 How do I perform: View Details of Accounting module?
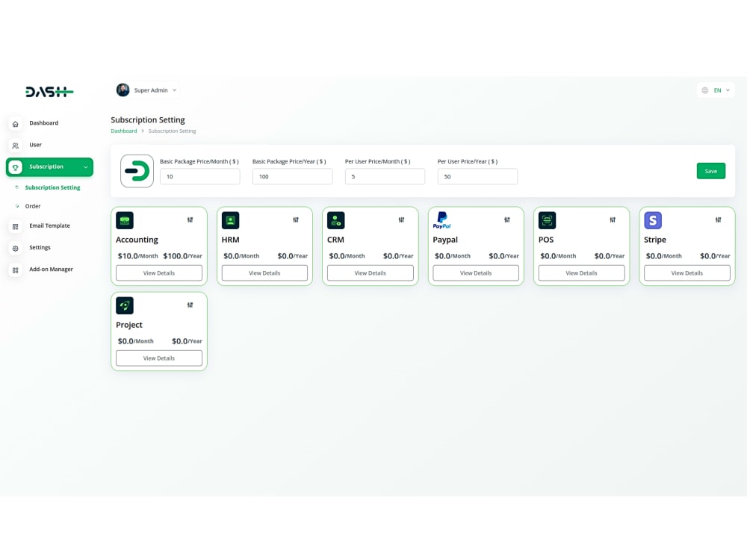click(x=159, y=273)
